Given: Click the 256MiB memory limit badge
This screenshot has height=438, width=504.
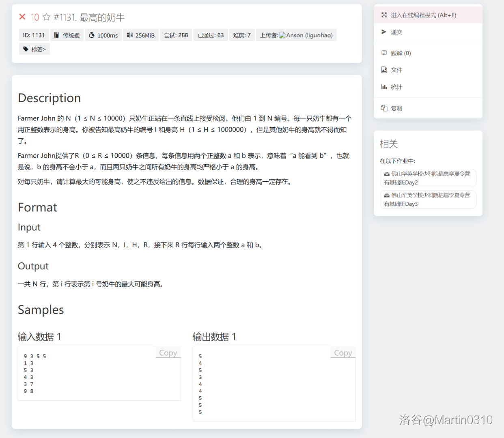Looking at the screenshot, I should tap(141, 35).
